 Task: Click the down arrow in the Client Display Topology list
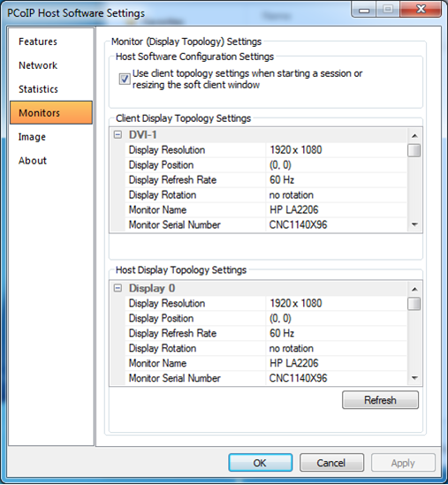[414, 224]
